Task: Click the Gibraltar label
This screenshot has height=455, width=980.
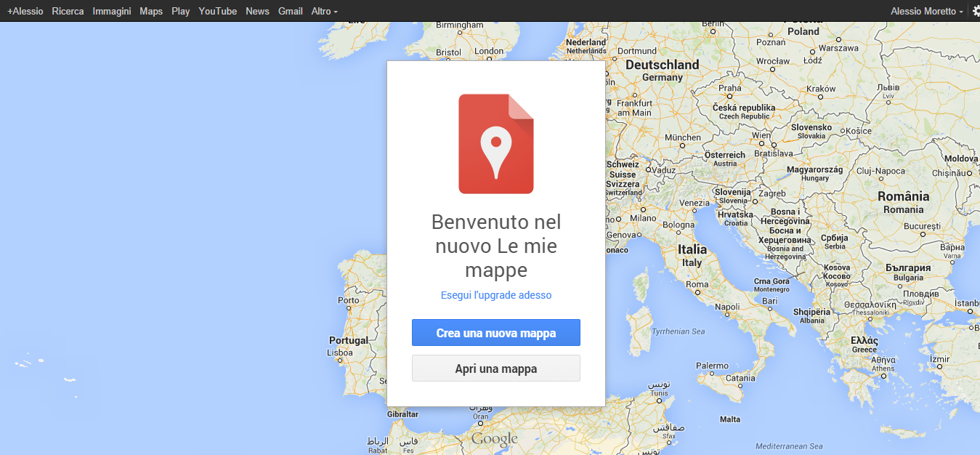Action: [x=402, y=414]
